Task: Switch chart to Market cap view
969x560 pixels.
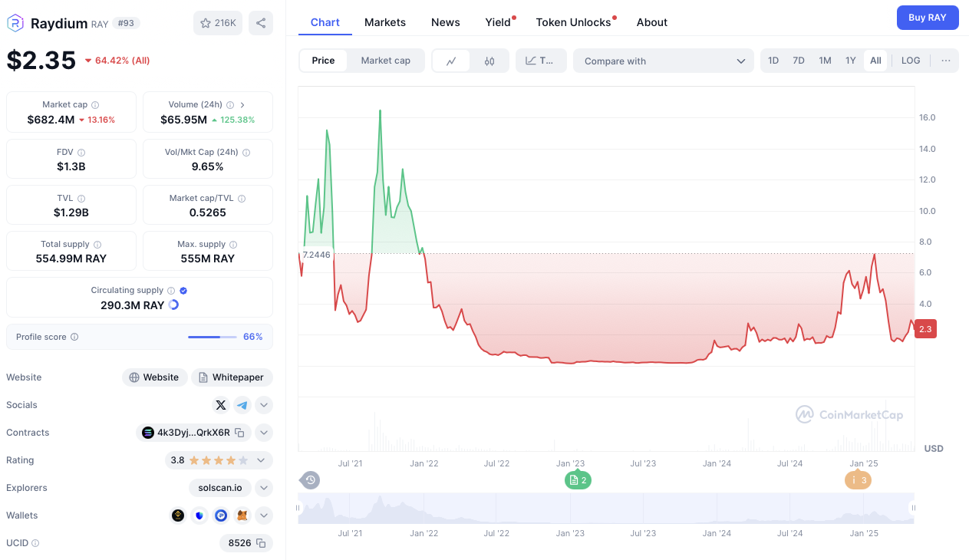Action: coord(386,61)
